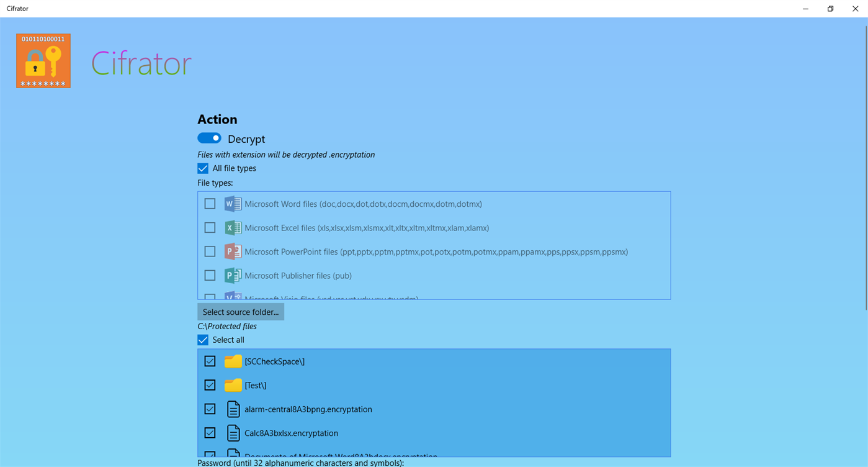Click the [Test\] folder icon
This screenshot has width=868, height=467.
pos(232,385)
